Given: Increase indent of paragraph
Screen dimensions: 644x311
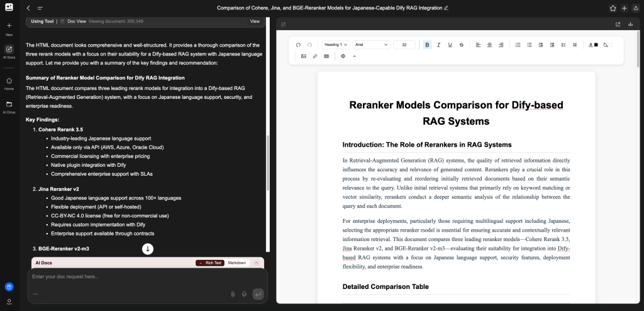Looking at the screenshot, I should pos(552,45).
